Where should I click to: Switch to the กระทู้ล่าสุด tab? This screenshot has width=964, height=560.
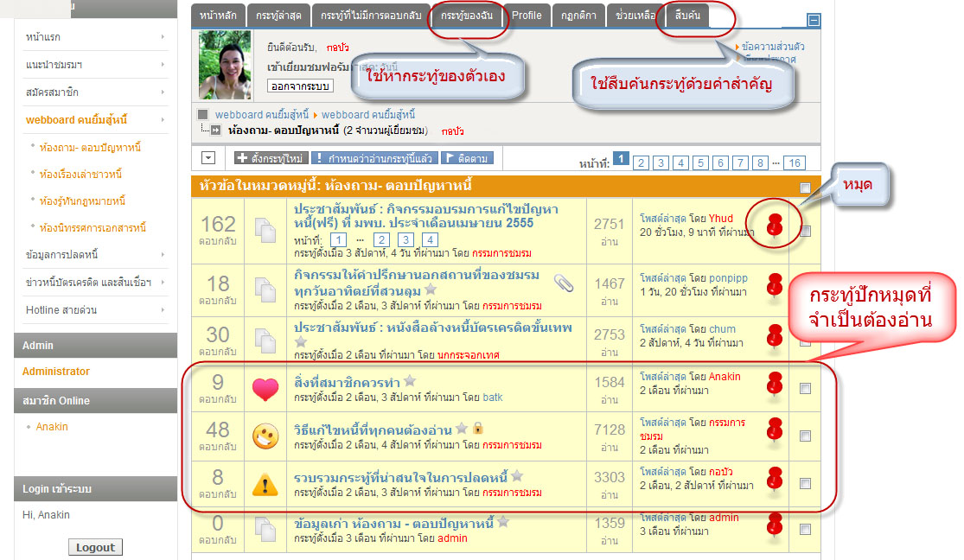(x=278, y=16)
